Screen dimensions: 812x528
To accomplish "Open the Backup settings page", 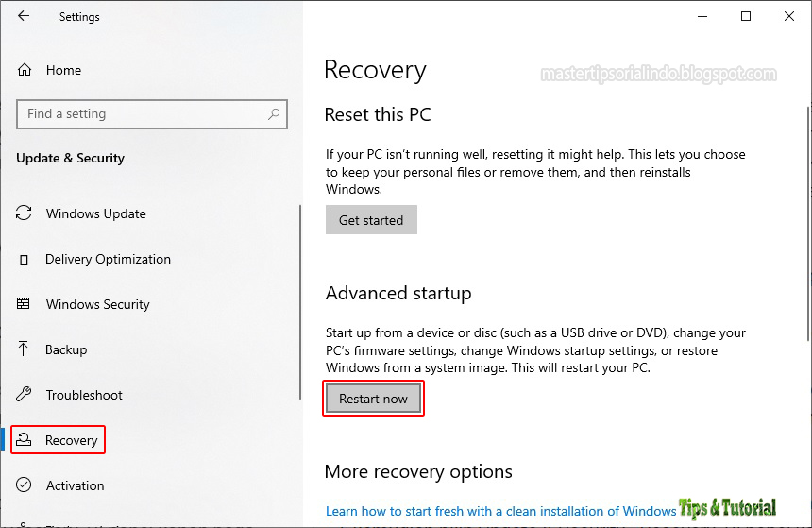I will pos(66,349).
